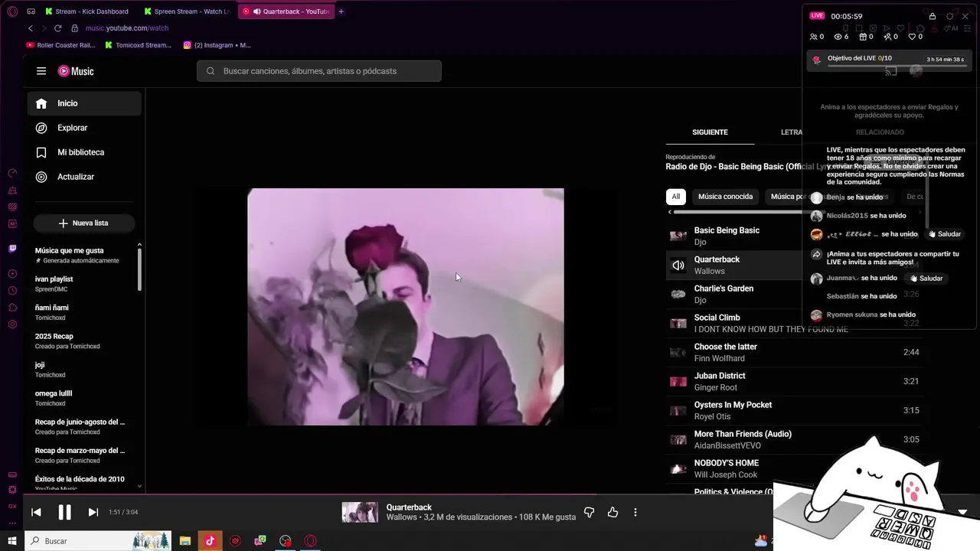The image size is (980, 551).
Task: Click the scrollbar in playlists sidebar
Action: pos(139,268)
